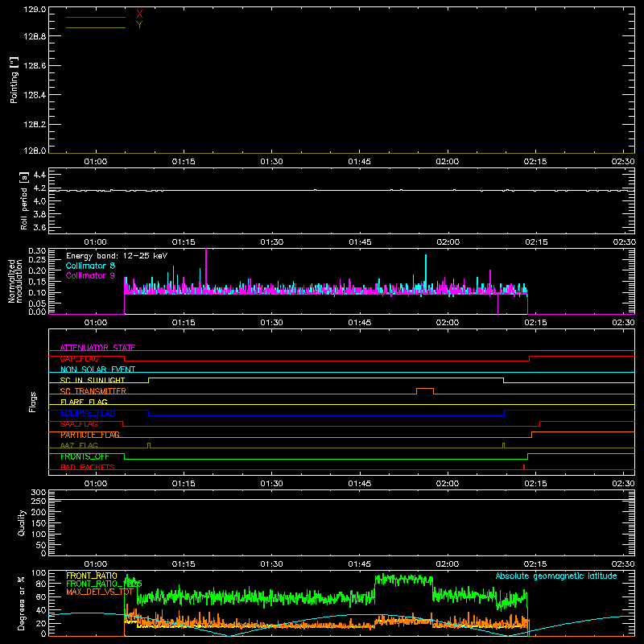Click 'Absolute geomagnetic latitude' legend text
The image size is (644, 644).
pos(556,576)
